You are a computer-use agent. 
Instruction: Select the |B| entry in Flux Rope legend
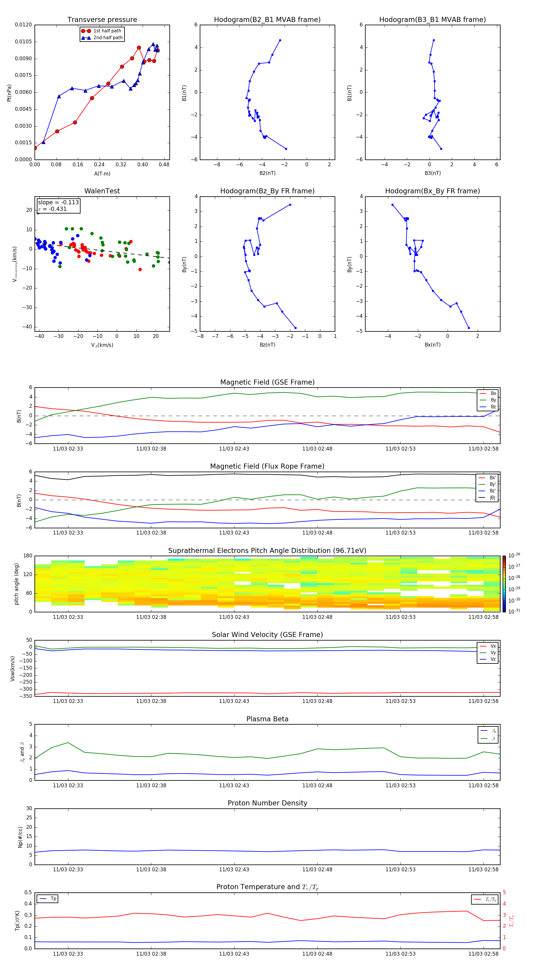(x=487, y=498)
